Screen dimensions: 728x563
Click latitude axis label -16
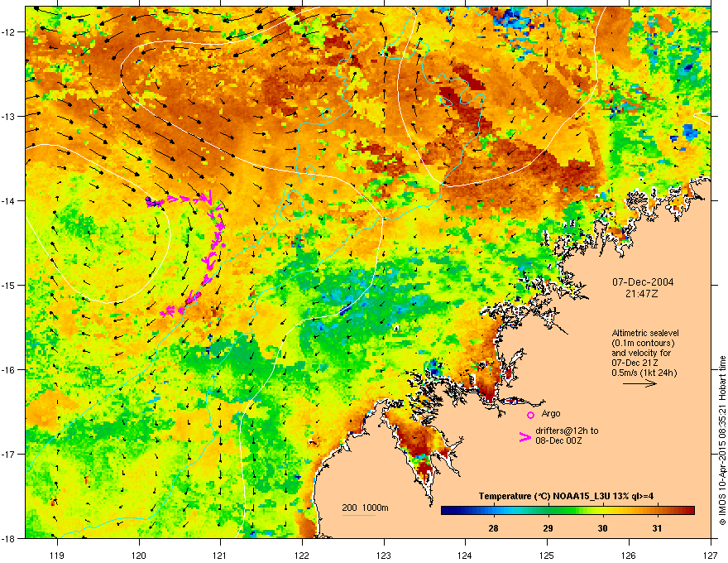click(x=9, y=370)
